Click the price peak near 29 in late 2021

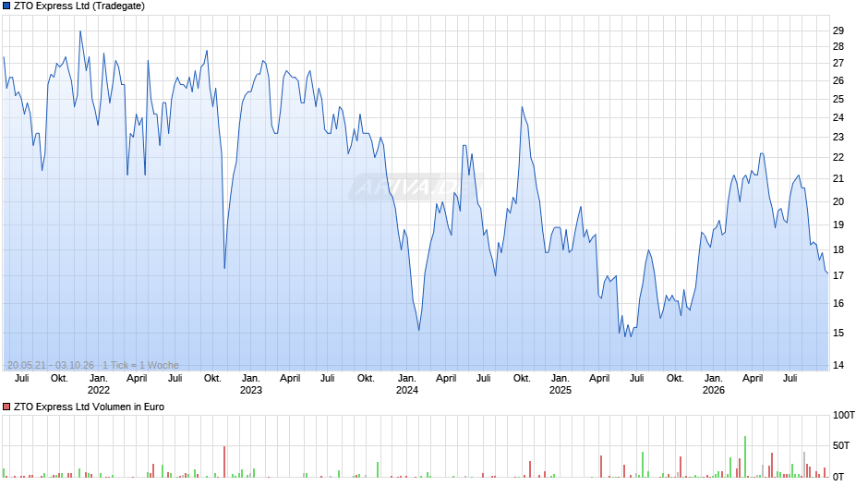pyautogui.click(x=80, y=31)
